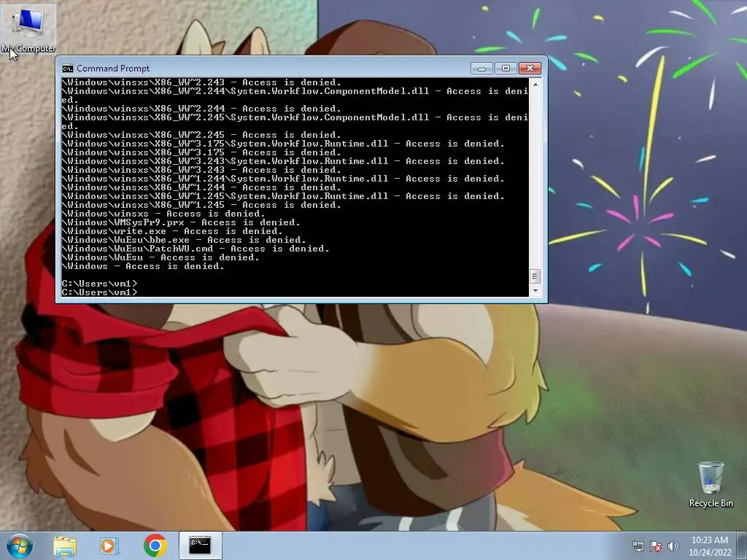Open the Command Prompt title bar icon menu

(68, 69)
